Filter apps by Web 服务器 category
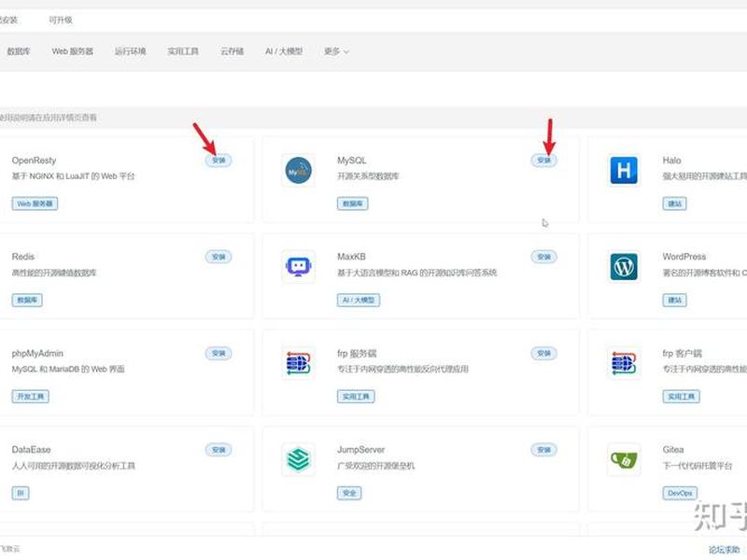This screenshot has height=560, width=747. (73, 51)
